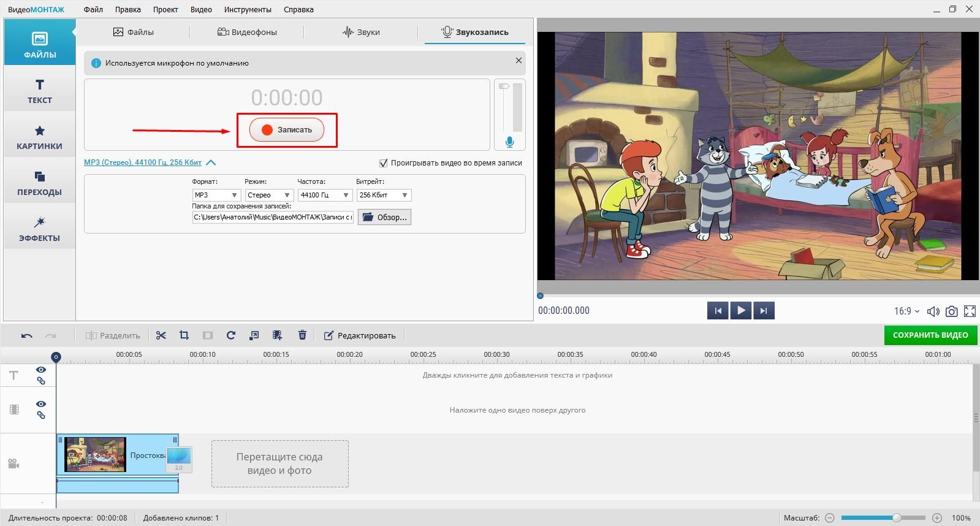The height and width of the screenshot is (526, 980).
Task: Switch preview to fullscreen
Action: click(x=970, y=311)
